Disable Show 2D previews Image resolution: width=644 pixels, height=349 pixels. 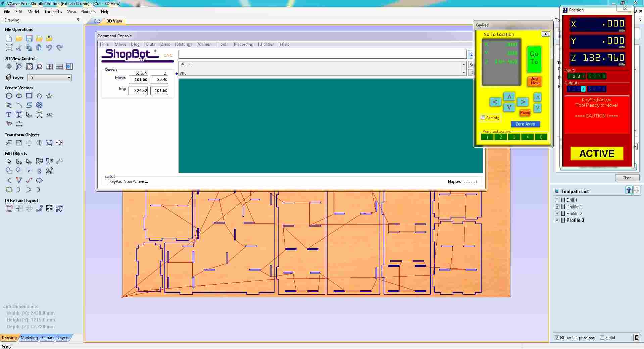557,338
